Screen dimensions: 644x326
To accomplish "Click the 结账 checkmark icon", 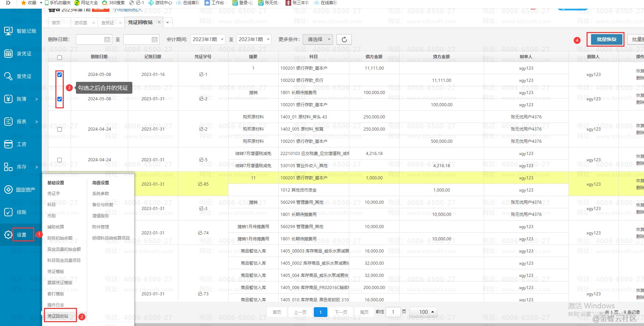I will pos(8,212).
